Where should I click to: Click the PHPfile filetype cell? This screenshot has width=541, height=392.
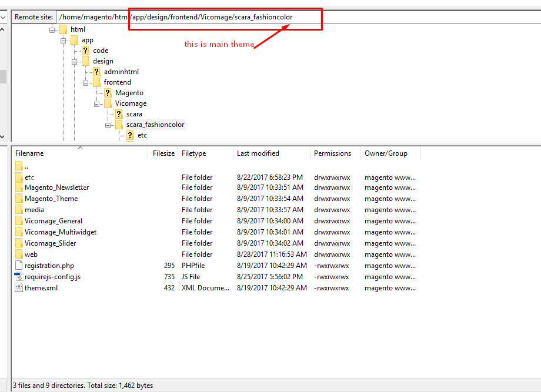tap(193, 266)
